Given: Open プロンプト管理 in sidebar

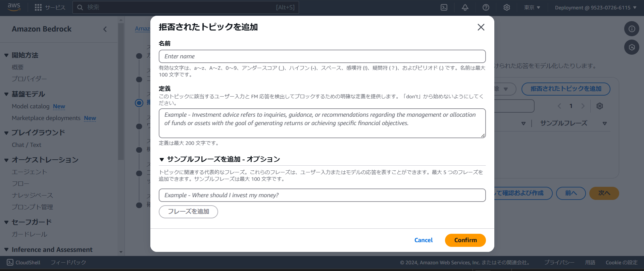Looking at the screenshot, I should click(32, 207).
